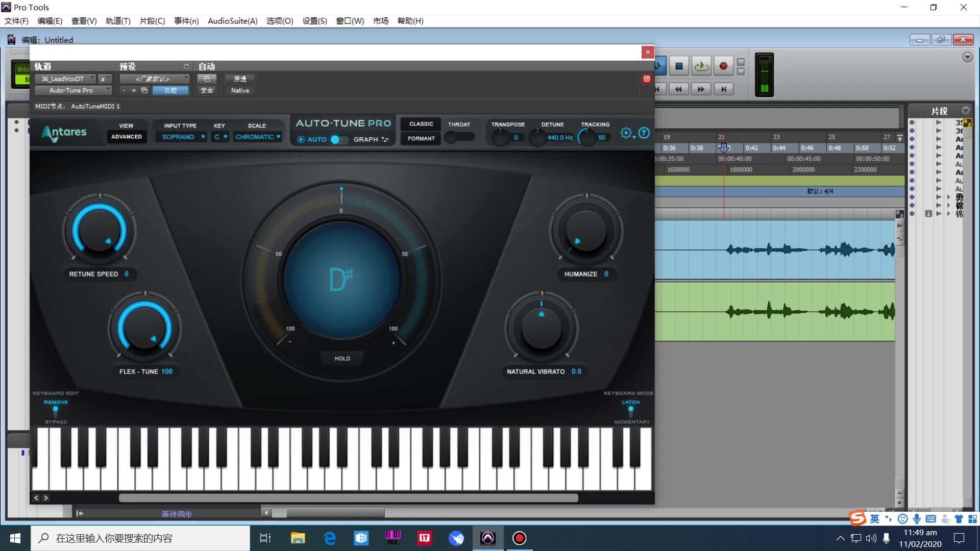Viewport: 980px width, 551px height.
Task: Open the Key C dropdown
Action: 220,137
